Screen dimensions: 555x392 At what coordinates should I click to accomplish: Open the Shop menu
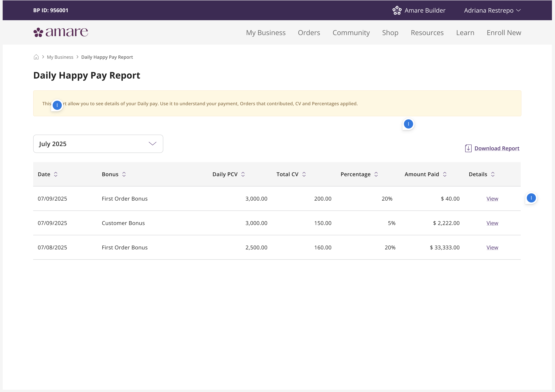coord(390,33)
